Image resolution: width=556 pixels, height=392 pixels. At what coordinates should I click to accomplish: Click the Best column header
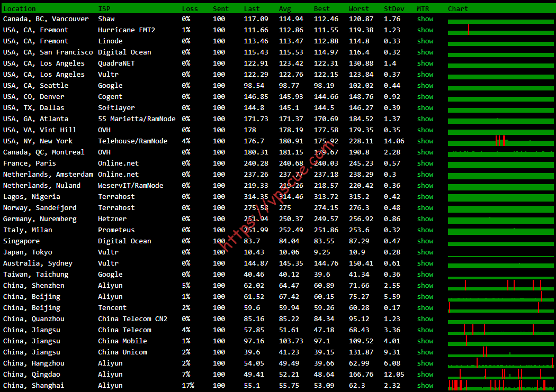(x=321, y=8)
